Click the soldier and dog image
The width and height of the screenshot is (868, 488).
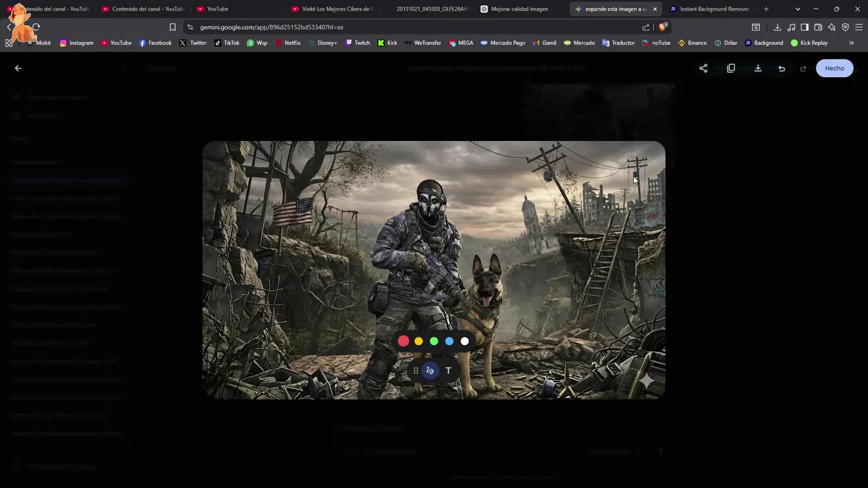pyautogui.click(x=434, y=270)
